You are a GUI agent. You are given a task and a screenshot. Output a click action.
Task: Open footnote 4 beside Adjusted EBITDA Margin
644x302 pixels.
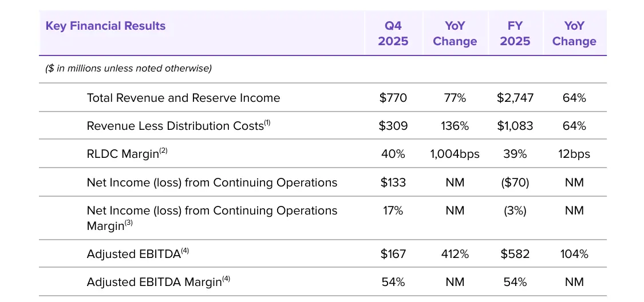click(x=227, y=279)
